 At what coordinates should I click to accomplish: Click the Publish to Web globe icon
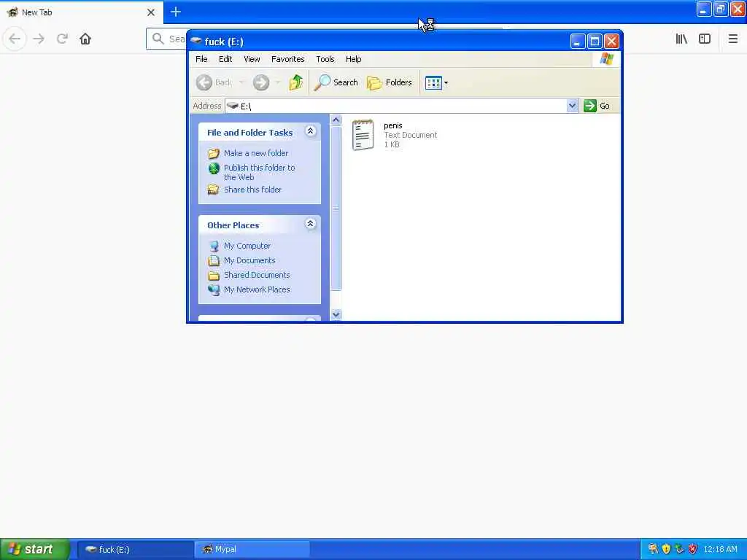[x=214, y=168]
